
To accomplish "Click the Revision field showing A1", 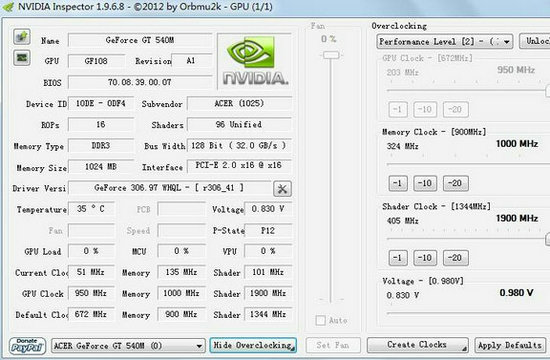I will (192, 61).
